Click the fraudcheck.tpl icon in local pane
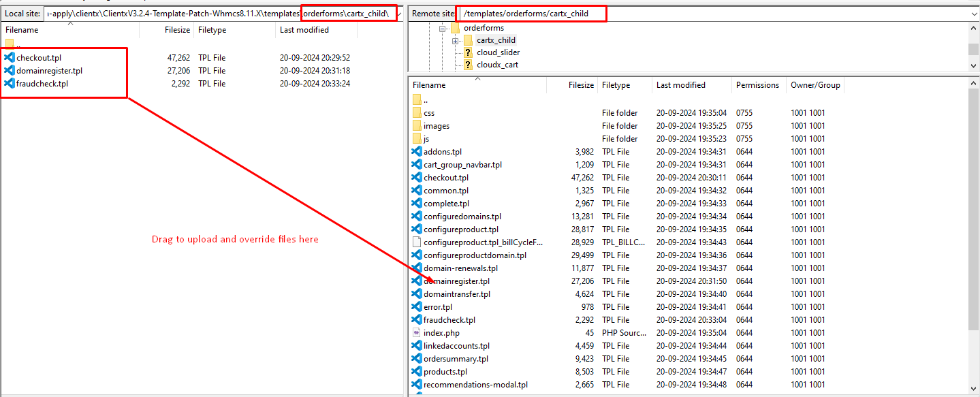This screenshot has height=397, width=980. point(10,84)
